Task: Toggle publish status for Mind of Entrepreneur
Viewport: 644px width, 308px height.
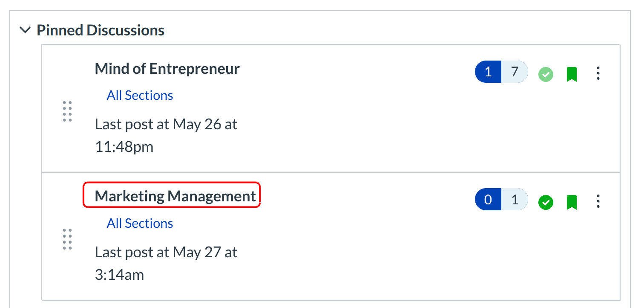Action: (x=546, y=74)
